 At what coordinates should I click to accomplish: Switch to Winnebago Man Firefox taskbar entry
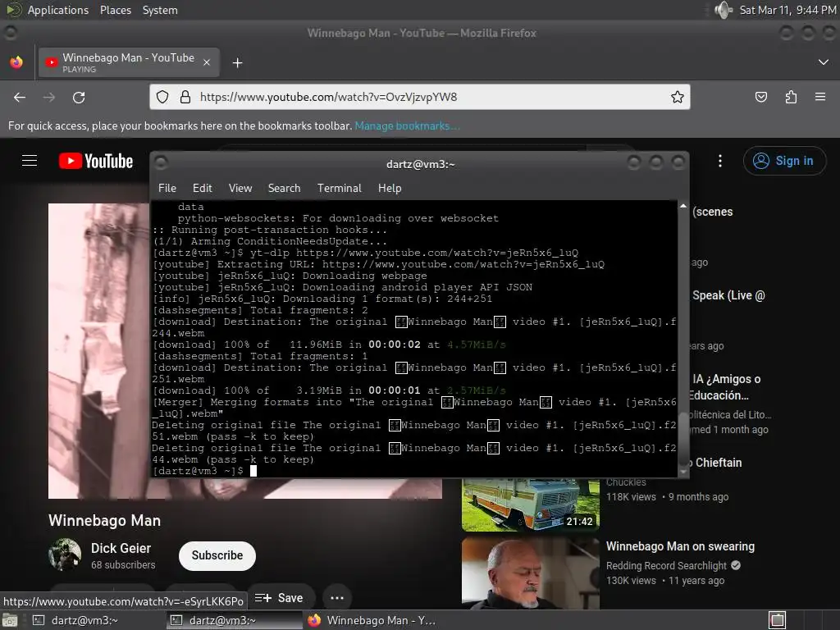point(372,620)
